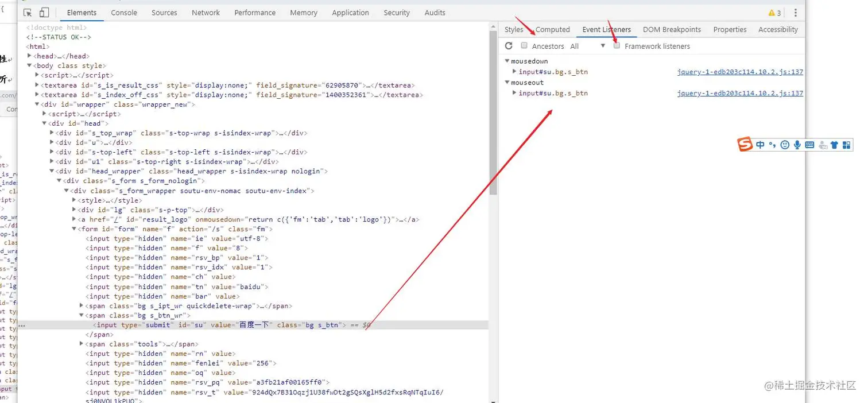Select the hidden input name="rsv_bp" row
868x403 pixels.
coord(177,258)
